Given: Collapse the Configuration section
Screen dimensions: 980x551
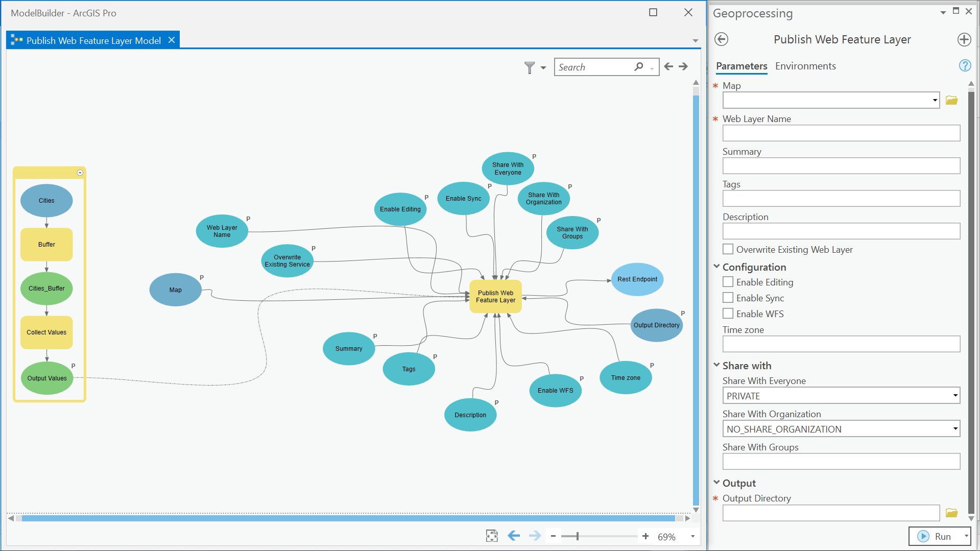Looking at the screenshot, I should (x=716, y=267).
